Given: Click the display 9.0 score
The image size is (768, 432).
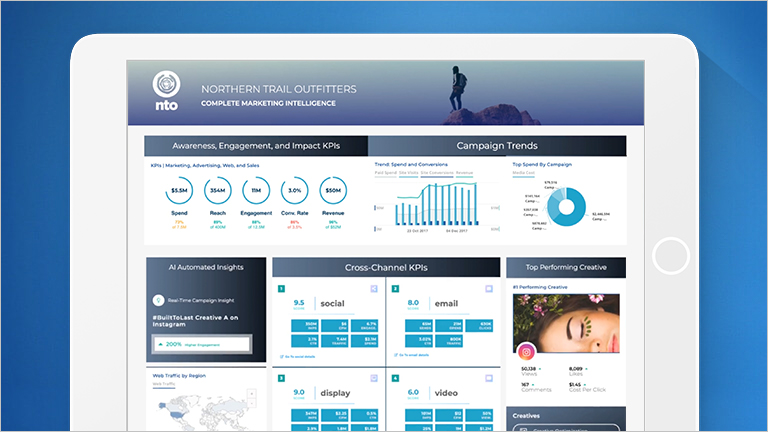Looking at the screenshot, I should pyautogui.click(x=299, y=394).
